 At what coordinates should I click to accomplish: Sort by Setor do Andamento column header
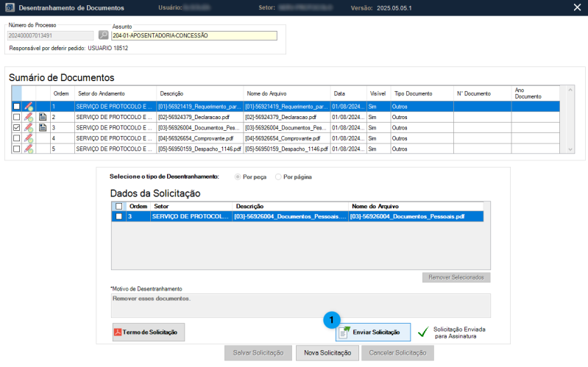click(x=115, y=93)
